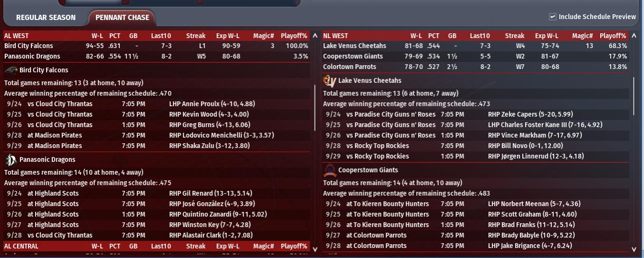644x258 pixels.
Task: Select pitcher RHP Shaka Zulu
Action: coord(209,146)
